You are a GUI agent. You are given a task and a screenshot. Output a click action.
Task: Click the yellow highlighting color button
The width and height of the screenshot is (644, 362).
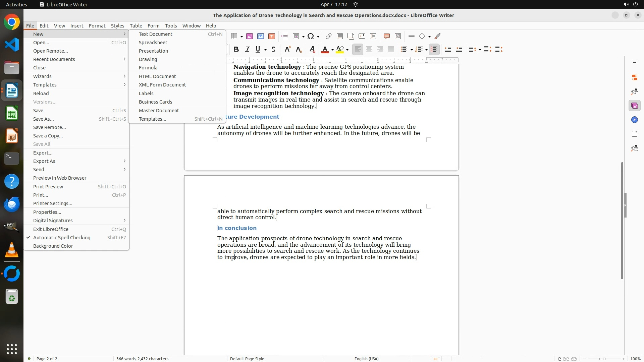[340, 50]
